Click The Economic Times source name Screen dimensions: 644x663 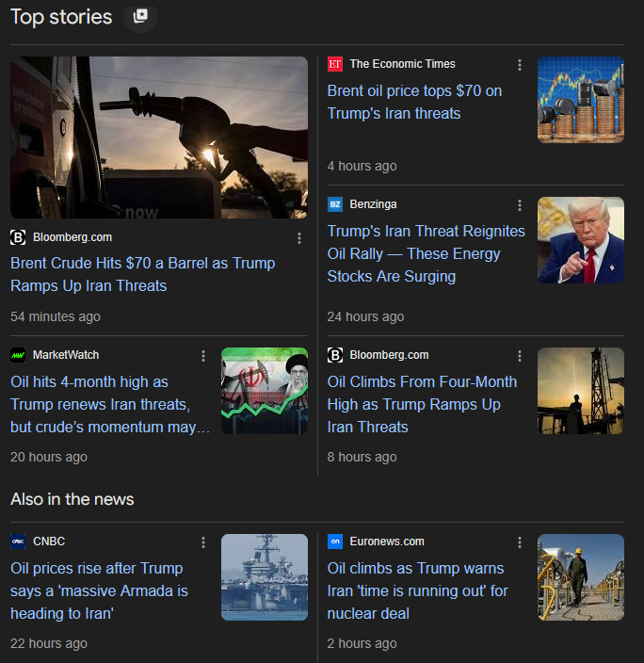402,64
